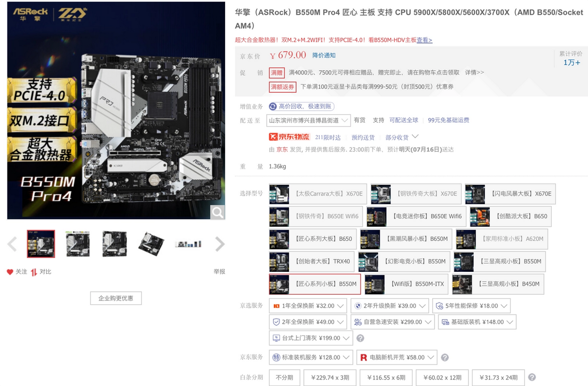Click 预约送货 delivery option
Image resolution: width=588 pixels, height=386 pixels.
[363, 138]
